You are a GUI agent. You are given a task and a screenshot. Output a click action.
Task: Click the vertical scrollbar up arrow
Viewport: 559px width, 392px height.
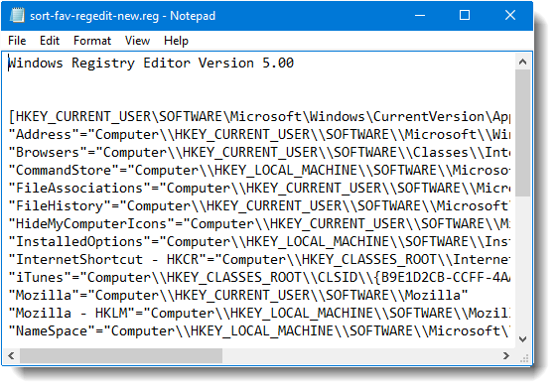coord(522,62)
